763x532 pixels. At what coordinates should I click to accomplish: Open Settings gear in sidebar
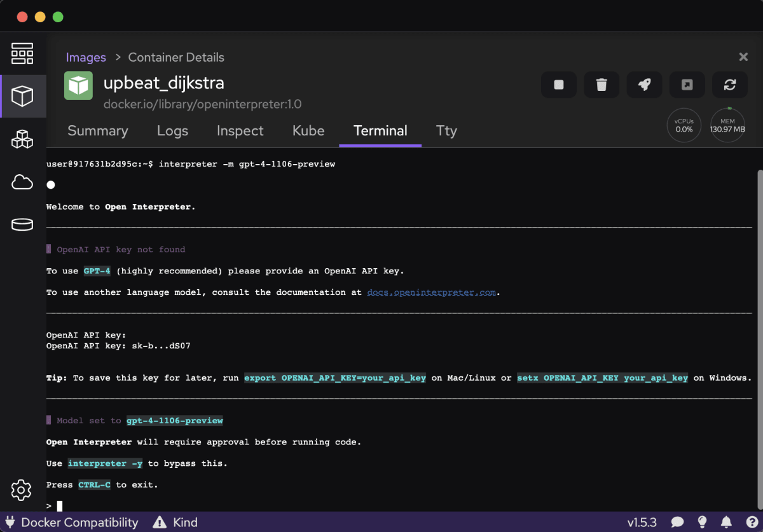(22, 490)
